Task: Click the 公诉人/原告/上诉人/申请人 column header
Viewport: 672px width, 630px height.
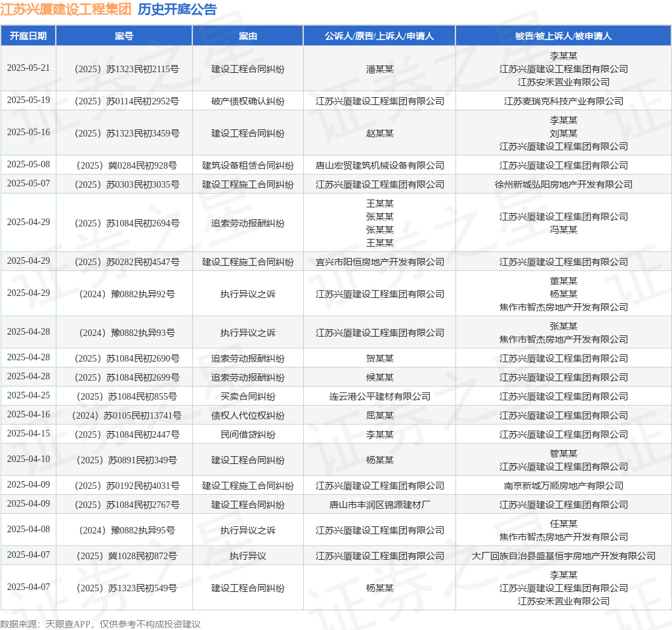Action: click(379, 36)
